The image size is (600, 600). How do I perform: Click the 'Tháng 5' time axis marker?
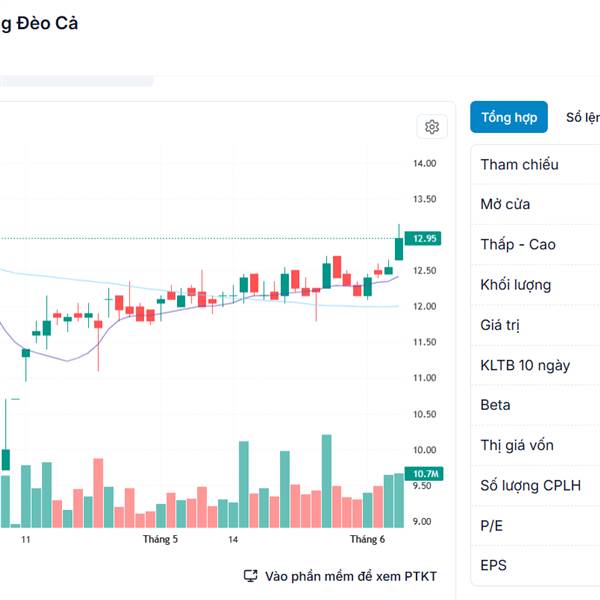[x=160, y=540]
